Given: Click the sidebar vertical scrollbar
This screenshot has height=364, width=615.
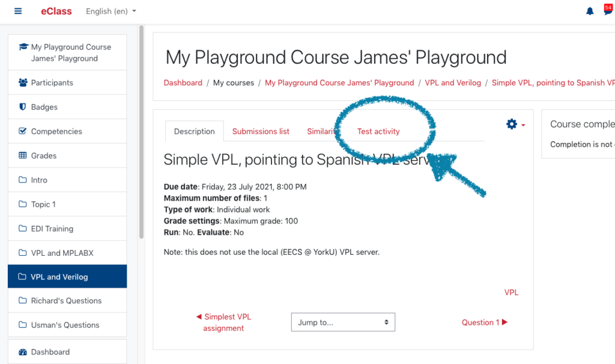Looking at the screenshot, I should click(x=141, y=132).
